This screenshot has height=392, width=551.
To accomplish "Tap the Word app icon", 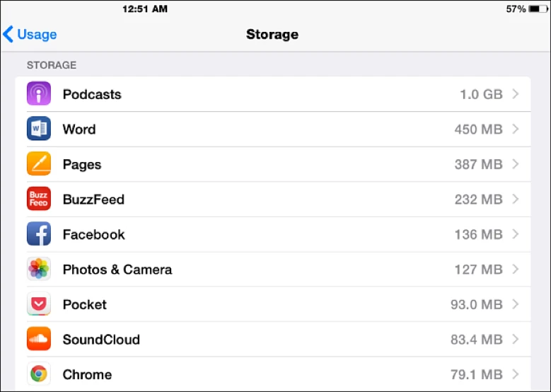I will click(39, 129).
